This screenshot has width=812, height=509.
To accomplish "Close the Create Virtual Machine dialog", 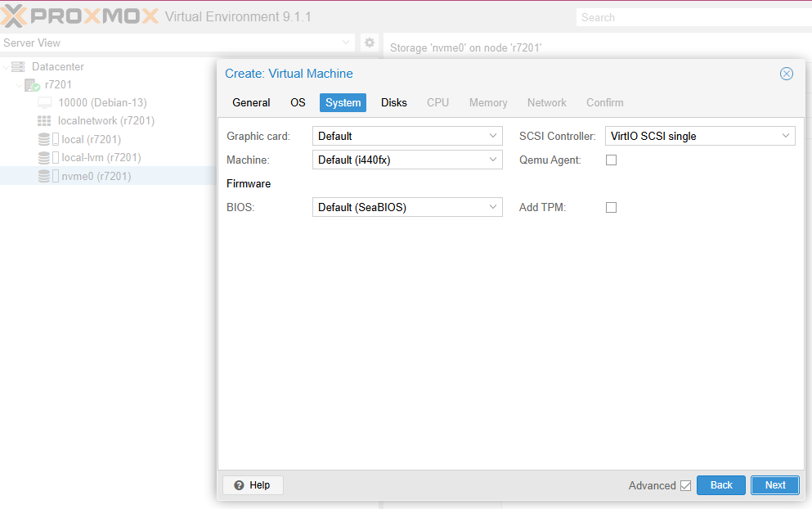I will (x=786, y=74).
